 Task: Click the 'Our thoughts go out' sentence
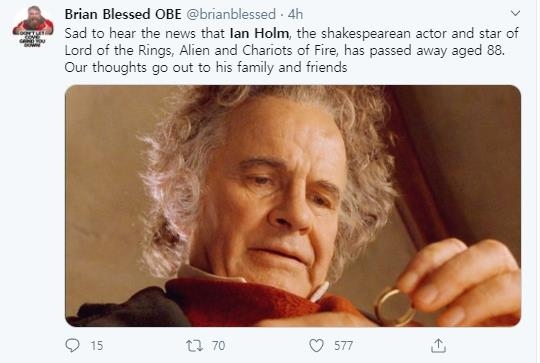(206, 67)
